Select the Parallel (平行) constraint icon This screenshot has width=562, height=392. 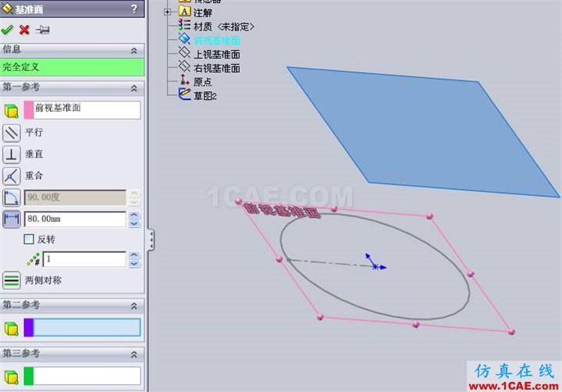12,133
